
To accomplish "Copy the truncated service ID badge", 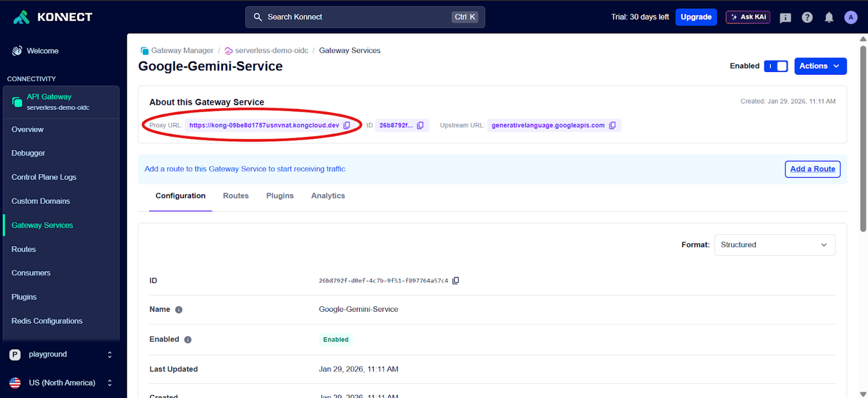I will tap(420, 125).
